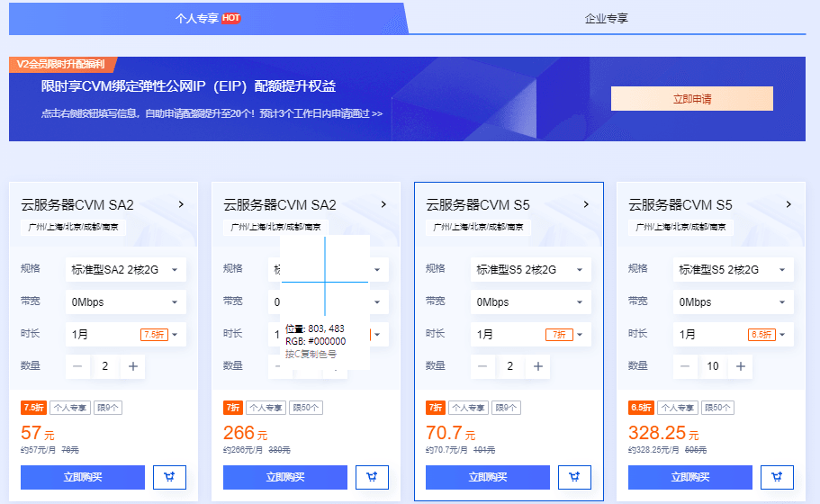
Task: Click the 328.25元 price
Action: (x=663, y=433)
